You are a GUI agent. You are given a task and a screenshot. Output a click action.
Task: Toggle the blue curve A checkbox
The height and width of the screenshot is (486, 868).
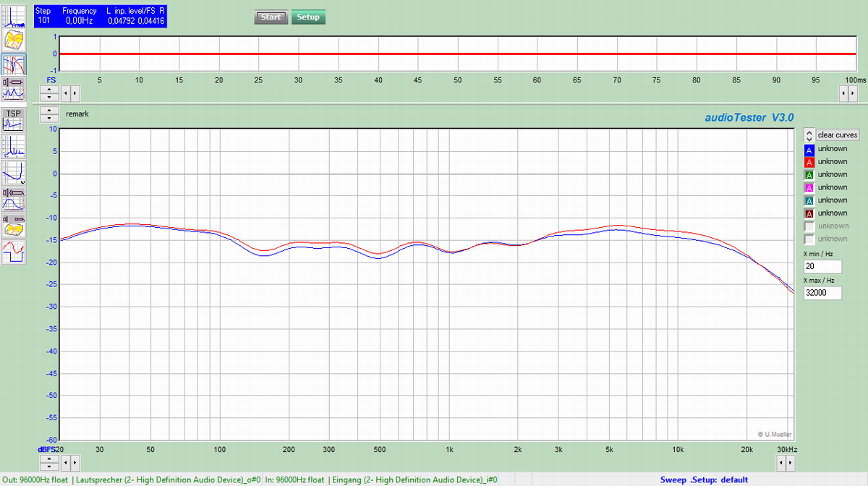pos(809,150)
